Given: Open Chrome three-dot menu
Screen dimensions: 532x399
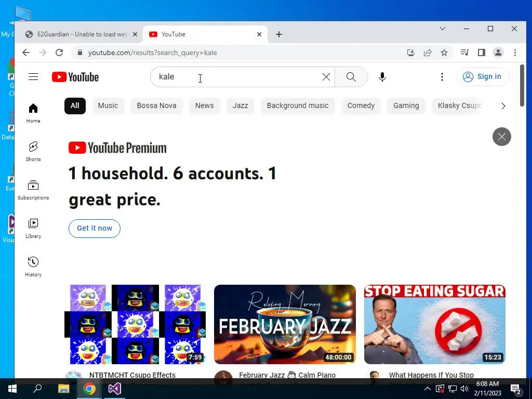Looking at the screenshot, I should 515,52.
